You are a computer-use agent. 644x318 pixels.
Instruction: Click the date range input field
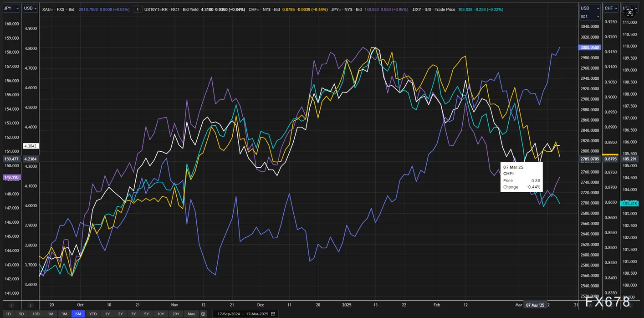click(x=243, y=314)
